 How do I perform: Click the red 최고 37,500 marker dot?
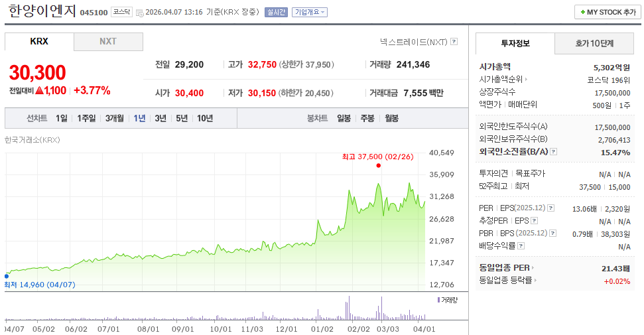pyautogui.click(x=378, y=166)
